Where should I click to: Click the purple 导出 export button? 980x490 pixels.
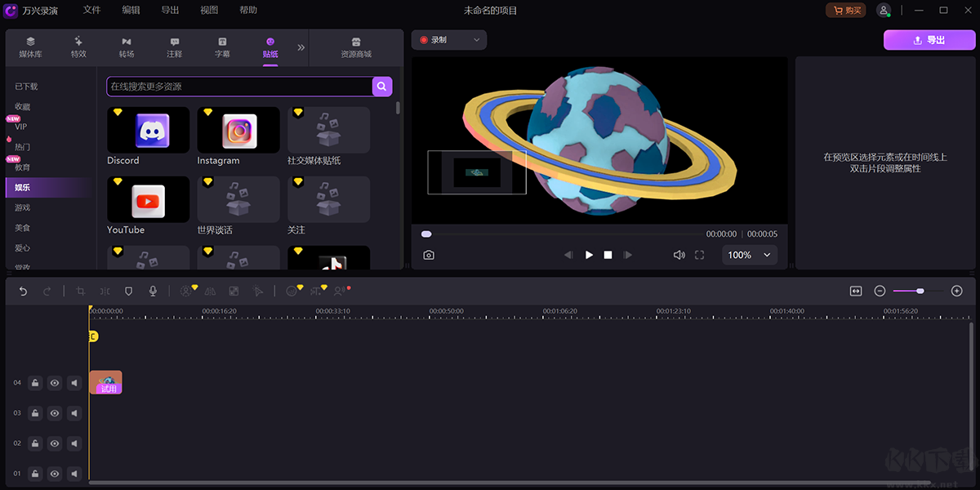(x=929, y=40)
